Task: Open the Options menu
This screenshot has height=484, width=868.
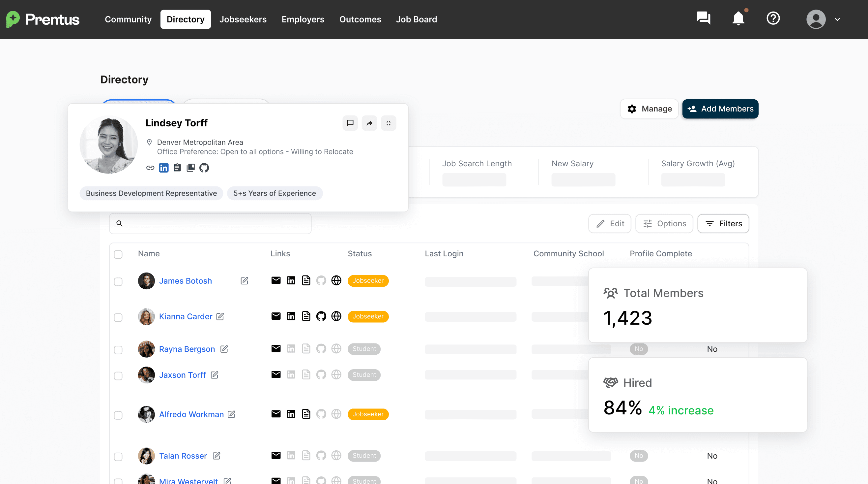Action: tap(664, 224)
